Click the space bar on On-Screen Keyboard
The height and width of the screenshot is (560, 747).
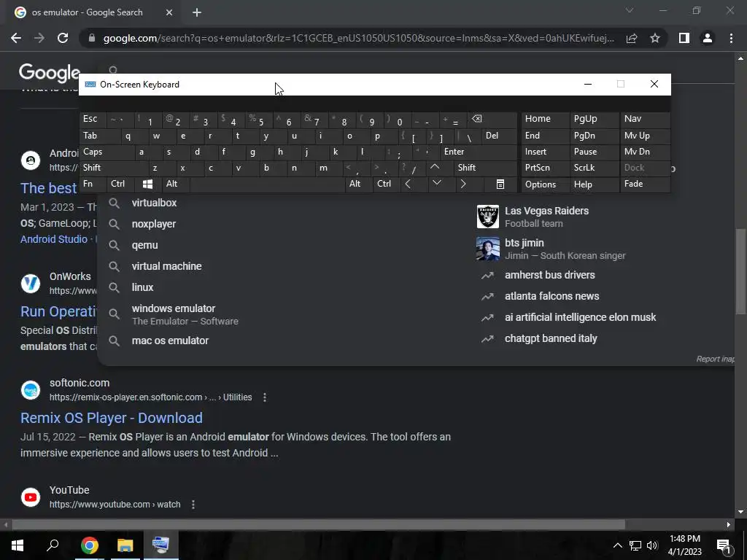point(267,184)
